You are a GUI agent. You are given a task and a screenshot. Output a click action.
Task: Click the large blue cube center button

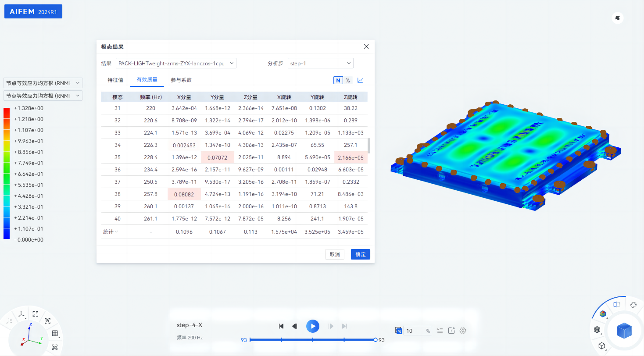[x=624, y=331]
